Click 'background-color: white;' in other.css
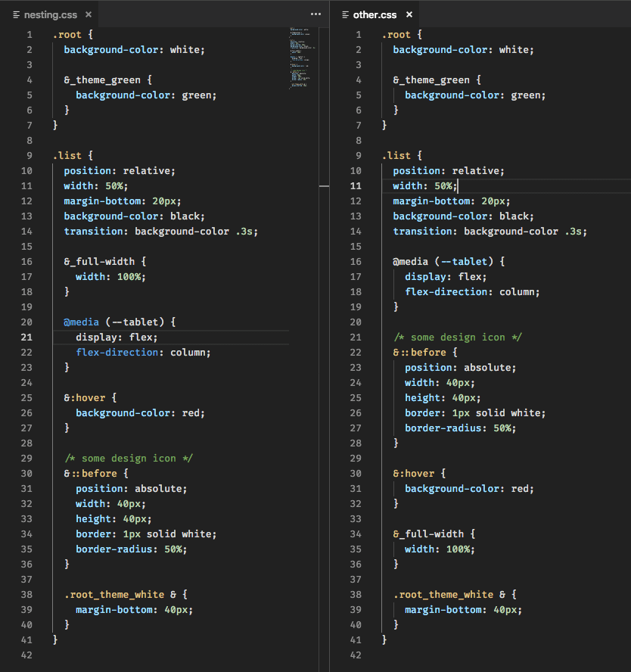This screenshot has height=672, width=631. coord(464,50)
